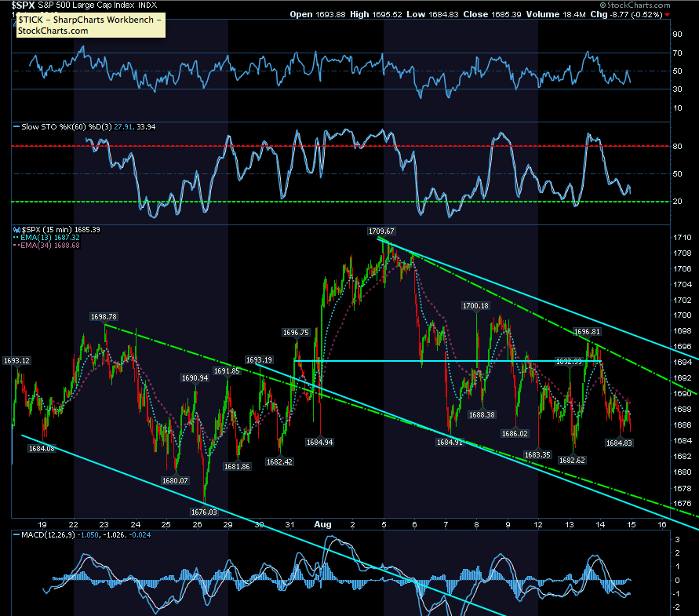This screenshot has width=699, height=616.
Task: Click the 1681.86 low price label
Action: click(237, 467)
